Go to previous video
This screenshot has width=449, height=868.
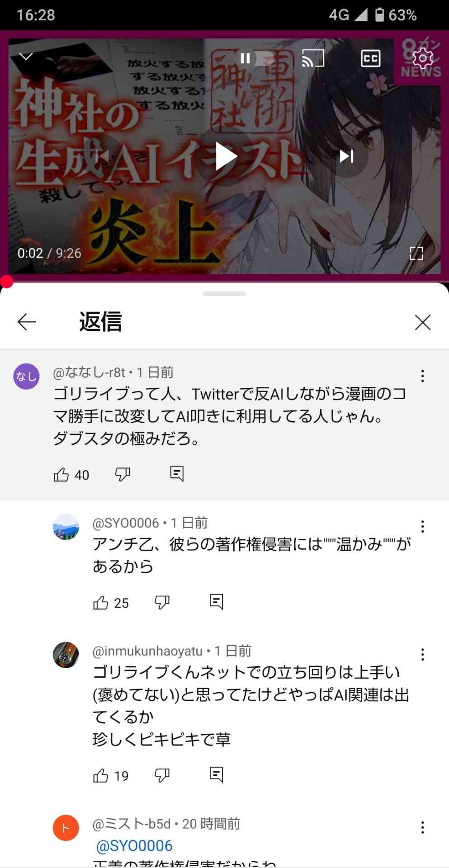[102, 156]
